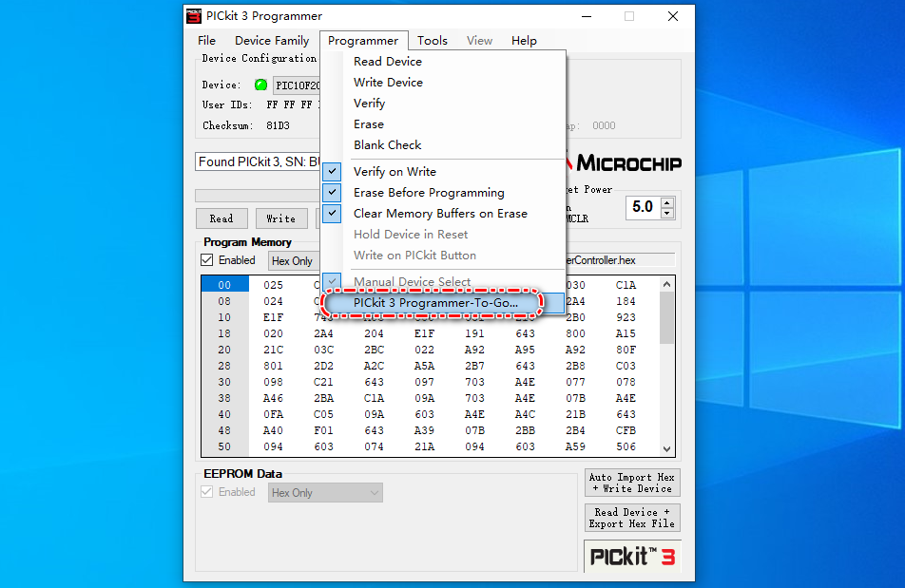The height and width of the screenshot is (588, 905).
Task: Click the green device status indicator
Action: [260, 85]
